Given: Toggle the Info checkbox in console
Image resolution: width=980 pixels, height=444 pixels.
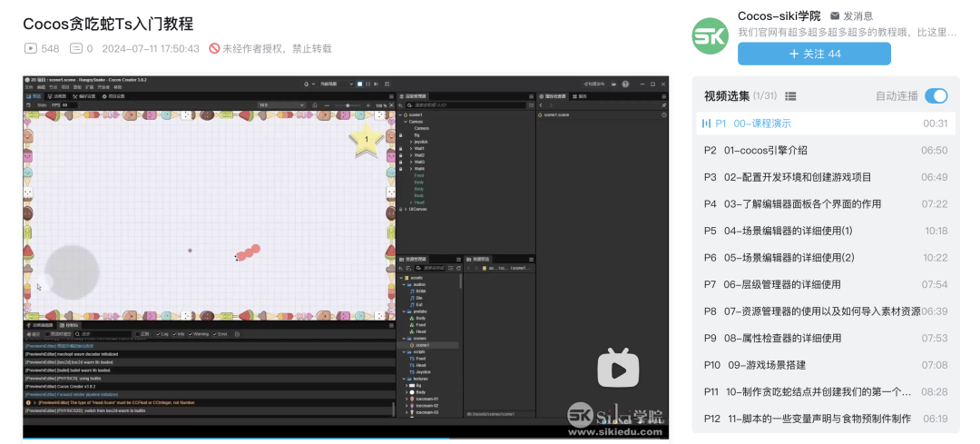Looking at the screenshot, I should point(174,334).
